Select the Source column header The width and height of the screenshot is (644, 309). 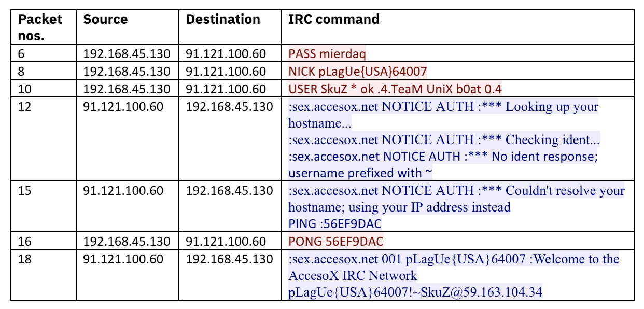(x=105, y=20)
